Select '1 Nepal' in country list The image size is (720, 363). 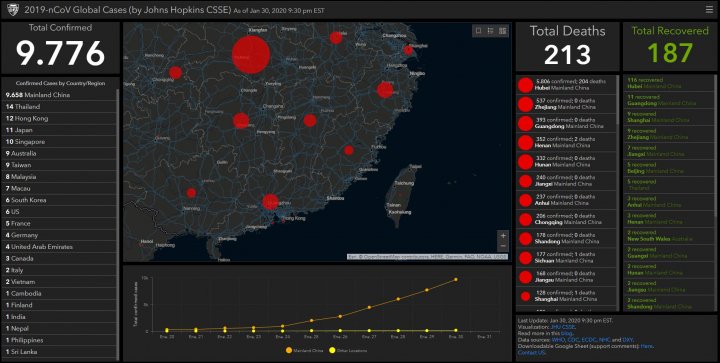click(x=59, y=329)
